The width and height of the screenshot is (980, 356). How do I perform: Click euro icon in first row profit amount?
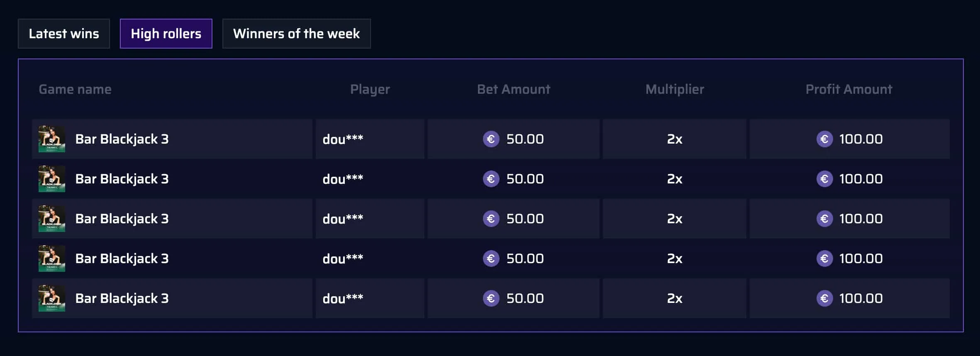point(825,139)
